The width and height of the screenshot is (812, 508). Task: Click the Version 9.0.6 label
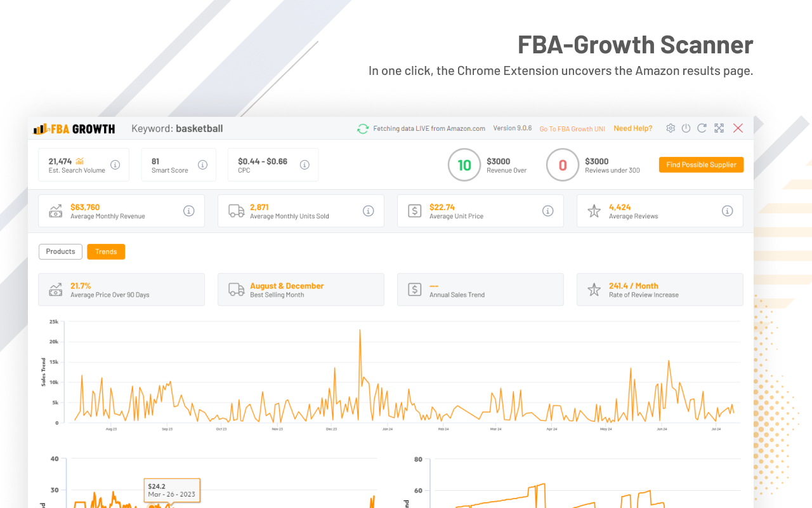pyautogui.click(x=513, y=128)
